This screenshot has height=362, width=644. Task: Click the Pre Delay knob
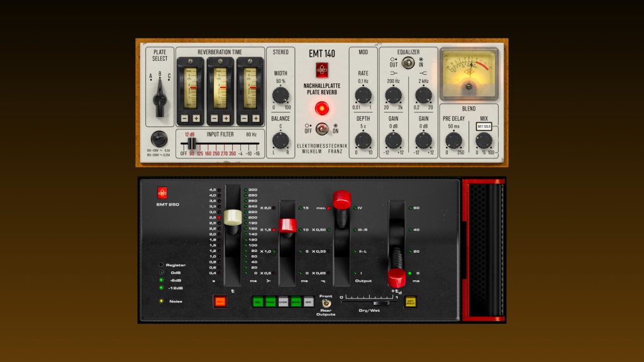[454, 140]
